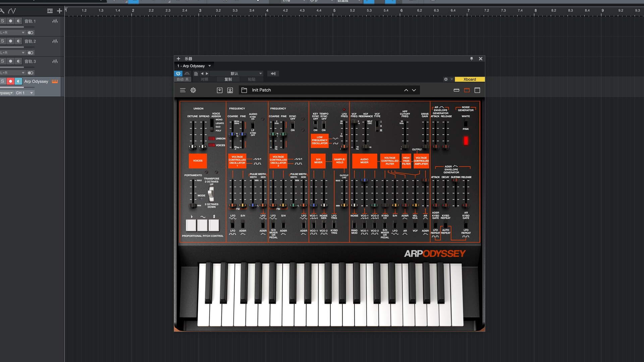
Task: Click the save patch icon
Action: point(220,90)
